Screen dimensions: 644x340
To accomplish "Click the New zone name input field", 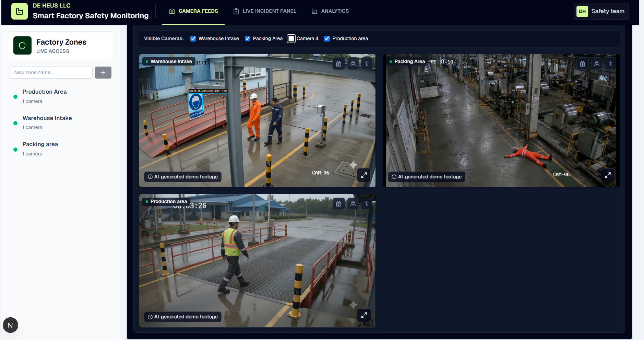I will point(51,73).
